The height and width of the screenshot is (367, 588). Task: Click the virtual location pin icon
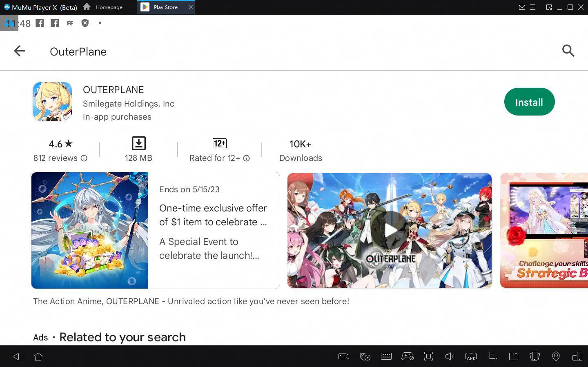(x=556, y=356)
